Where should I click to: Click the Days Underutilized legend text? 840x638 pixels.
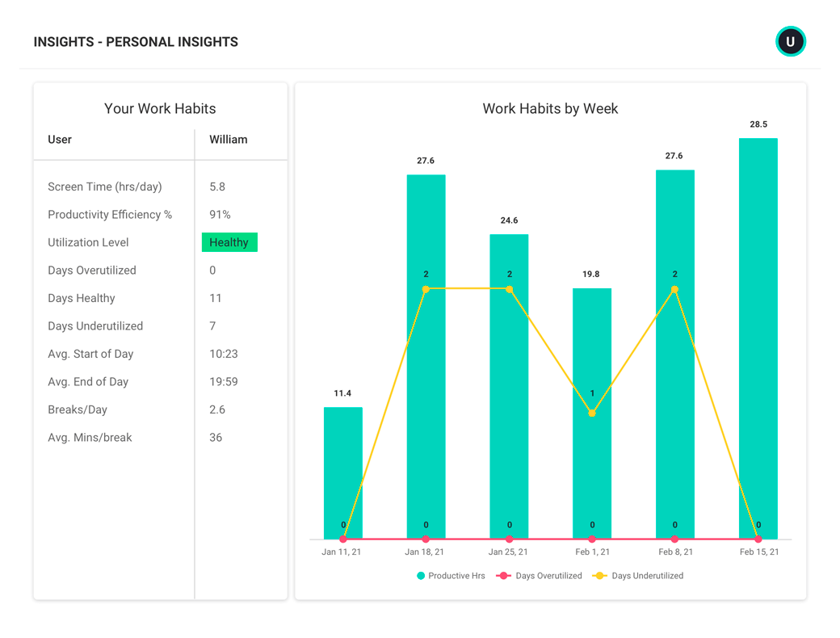pos(648,576)
